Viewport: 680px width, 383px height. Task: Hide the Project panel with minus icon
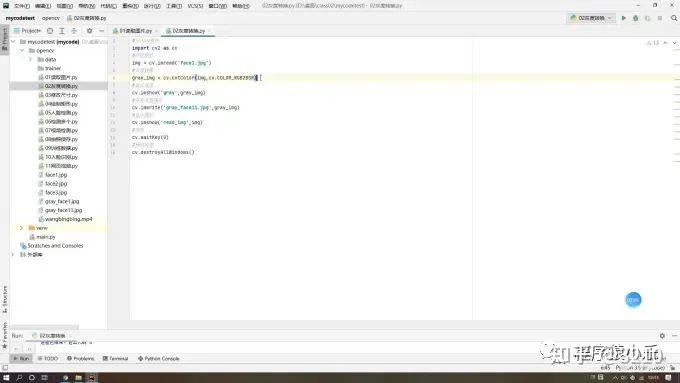pos(101,31)
